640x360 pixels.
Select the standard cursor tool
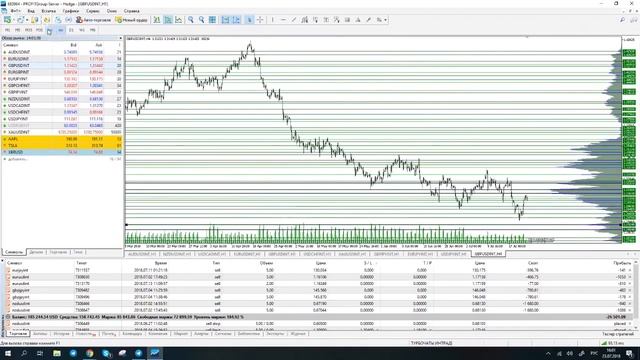click(249, 20)
